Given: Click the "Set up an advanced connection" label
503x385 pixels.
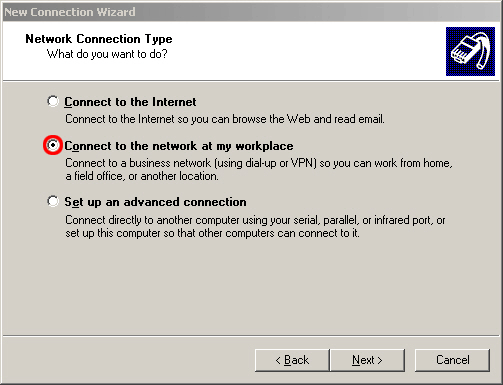Looking at the screenshot, I should click(155, 202).
